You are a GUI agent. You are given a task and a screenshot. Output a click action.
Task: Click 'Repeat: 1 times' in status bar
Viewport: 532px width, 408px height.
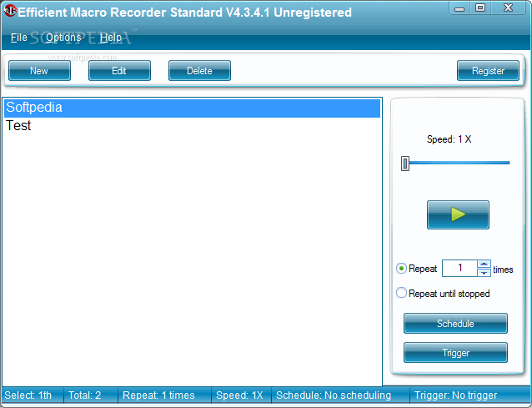(158, 395)
